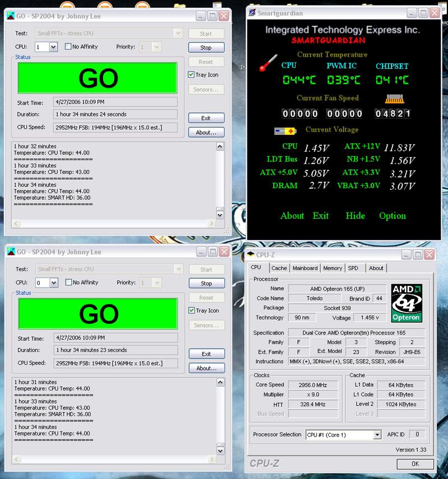Stop the stress test on CPU 0
The height and width of the screenshot is (479, 448).
tap(207, 283)
